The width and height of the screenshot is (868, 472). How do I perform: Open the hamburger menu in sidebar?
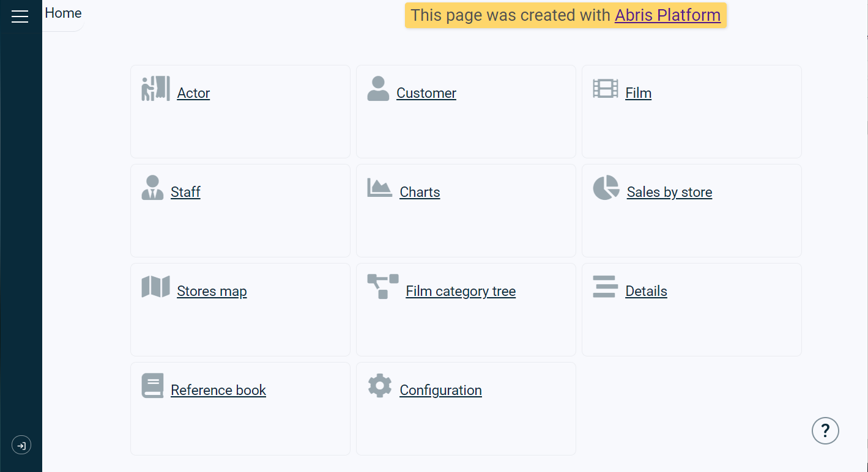(x=20, y=17)
